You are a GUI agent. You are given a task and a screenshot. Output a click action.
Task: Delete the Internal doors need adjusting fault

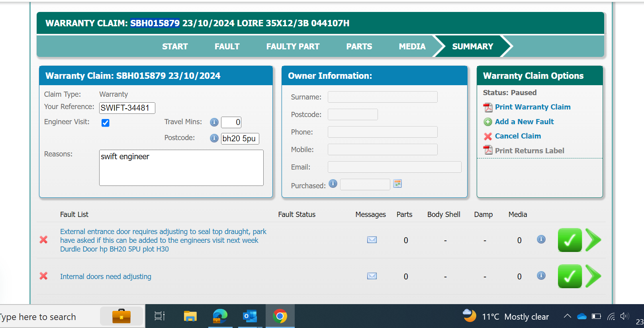(x=43, y=276)
